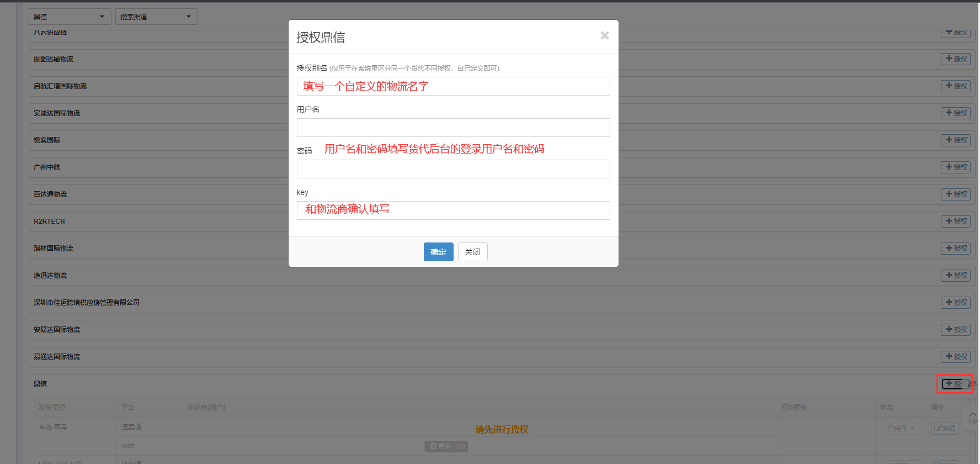Click 授权 for 振图运输物流
This screenshot has width=980, height=464.
956,59
